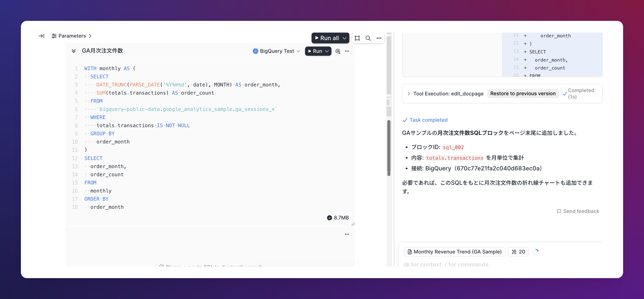Click the feedback flag icon

point(559,211)
